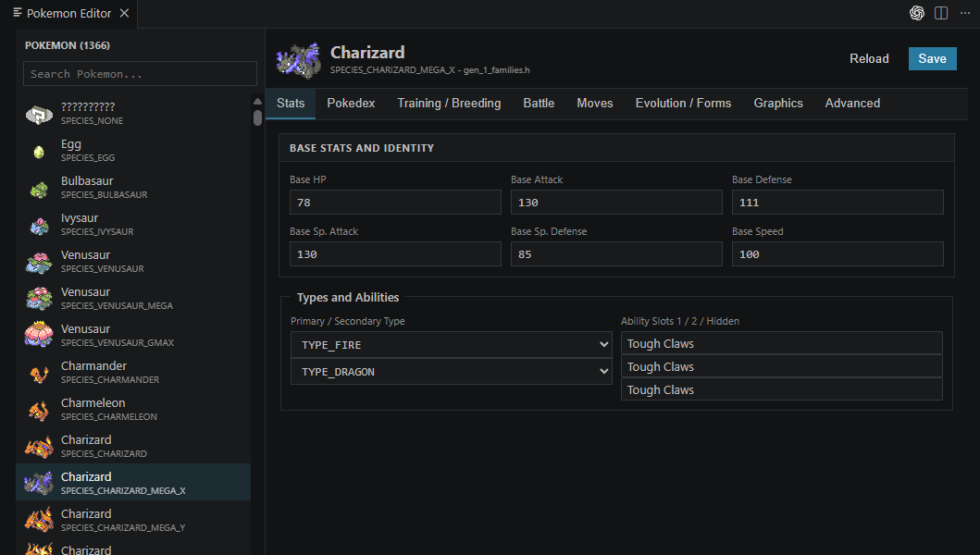Click the Bulbasaur sprite icon
The height and width of the screenshot is (555, 980).
coord(39,188)
